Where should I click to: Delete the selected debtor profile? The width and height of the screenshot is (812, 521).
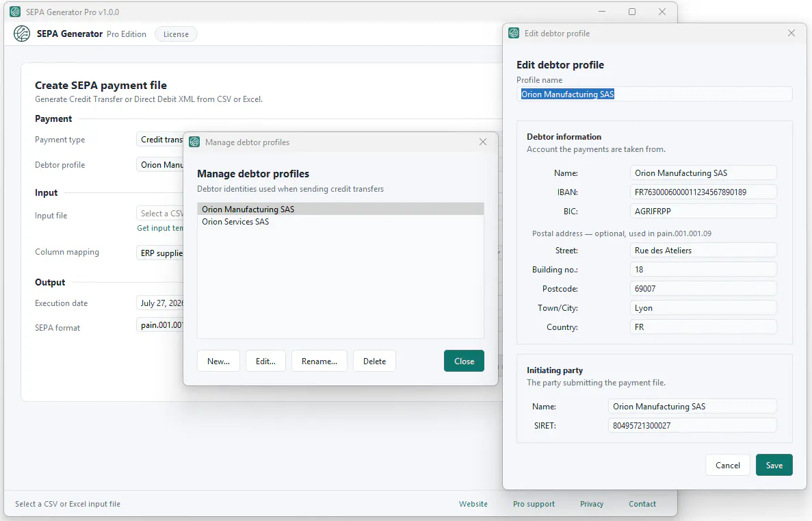374,361
